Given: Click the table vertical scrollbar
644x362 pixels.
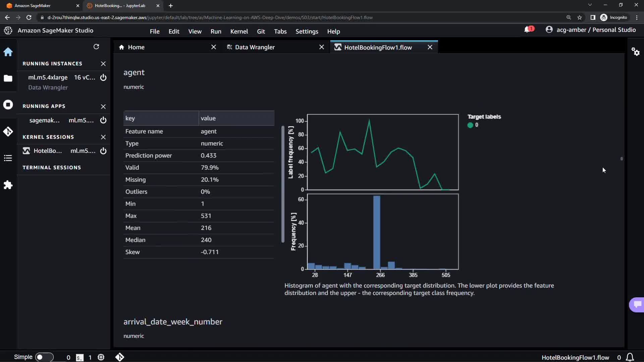Looking at the screenshot, I should pyautogui.click(x=283, y=184).
